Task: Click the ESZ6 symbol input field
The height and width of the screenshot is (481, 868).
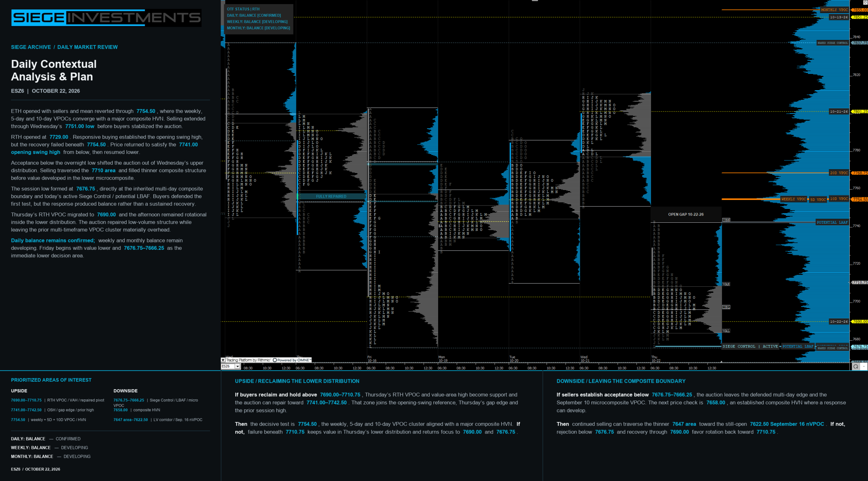Action: point(228,366)
